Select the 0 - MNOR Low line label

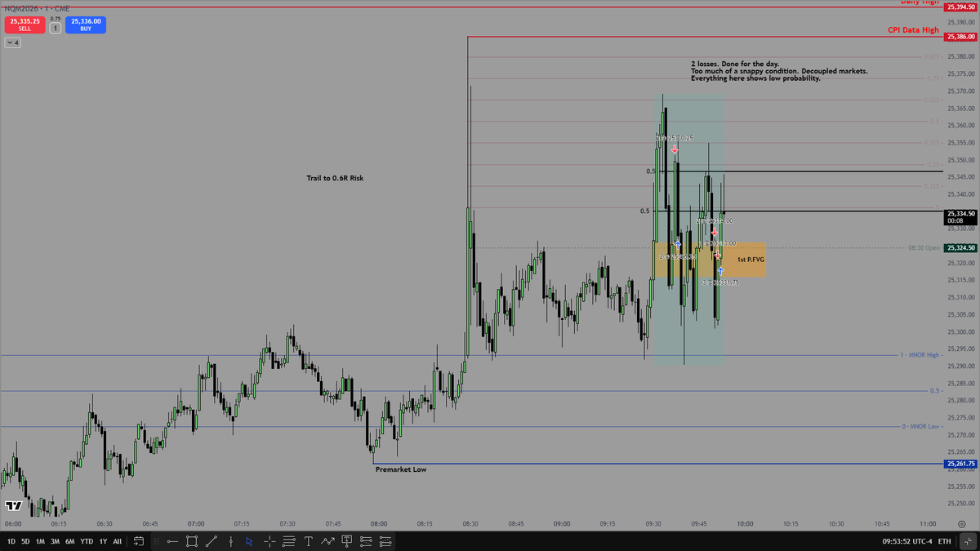click(x=921, y=426)
